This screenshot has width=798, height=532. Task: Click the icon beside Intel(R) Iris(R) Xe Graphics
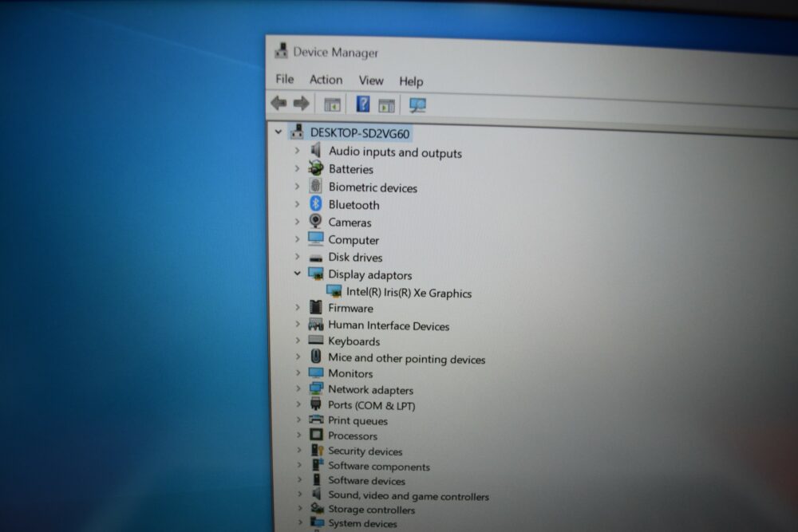click(334, 291)
